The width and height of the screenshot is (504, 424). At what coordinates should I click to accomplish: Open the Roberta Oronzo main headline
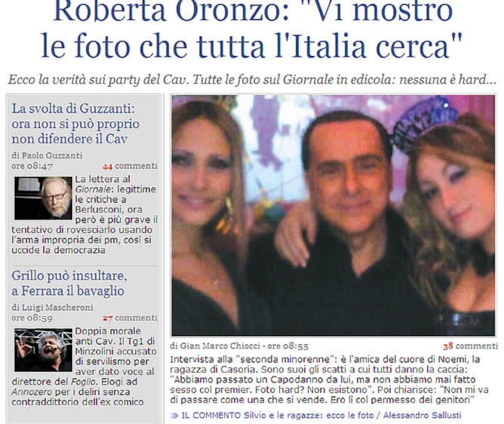(252, 30)
